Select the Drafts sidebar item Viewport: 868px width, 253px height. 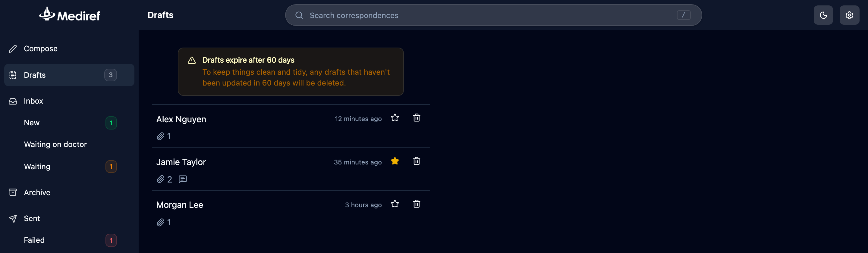point(69,75)
